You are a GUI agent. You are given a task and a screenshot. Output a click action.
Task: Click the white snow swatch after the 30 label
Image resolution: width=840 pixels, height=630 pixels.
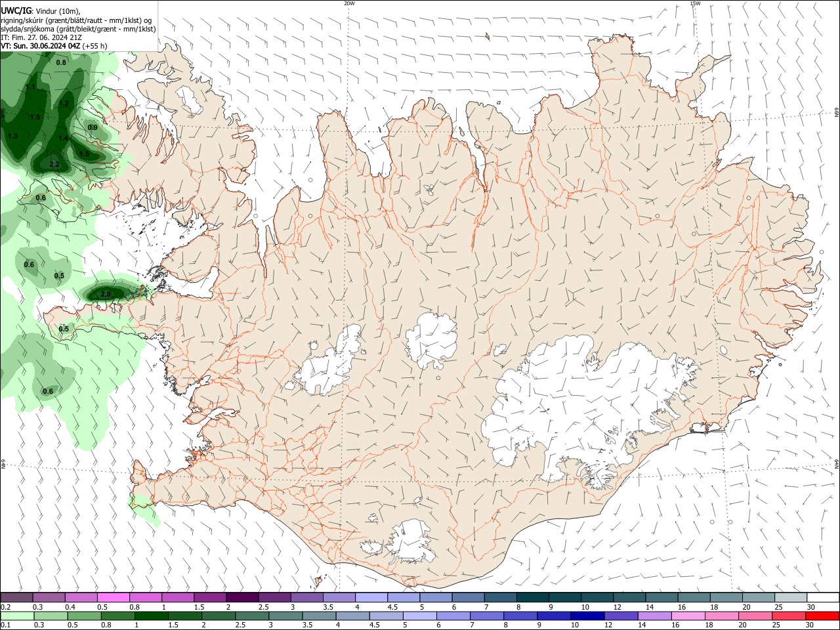click(823, 598)
